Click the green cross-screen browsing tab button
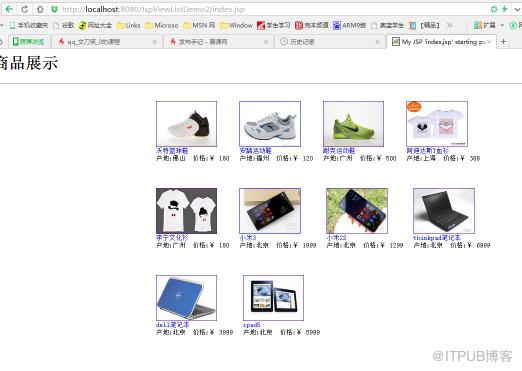The height and width of the screenshot is (371, 522). click(x=29, y=42)
